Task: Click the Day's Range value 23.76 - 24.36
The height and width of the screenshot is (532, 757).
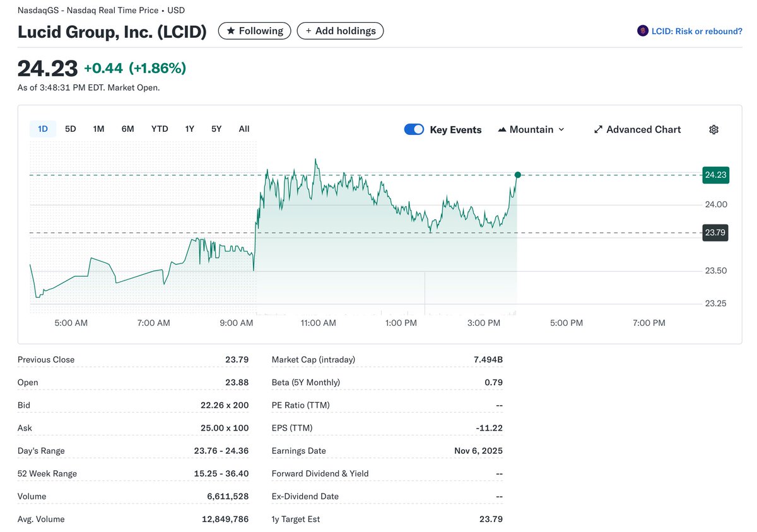Action: 221,451
